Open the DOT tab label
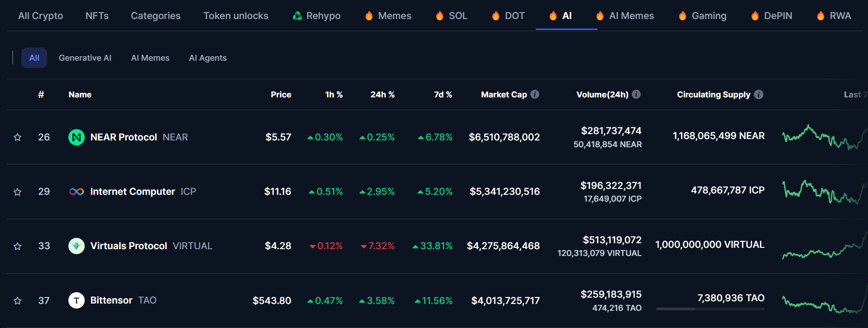 pyautogui.click(x=515, y=16)
